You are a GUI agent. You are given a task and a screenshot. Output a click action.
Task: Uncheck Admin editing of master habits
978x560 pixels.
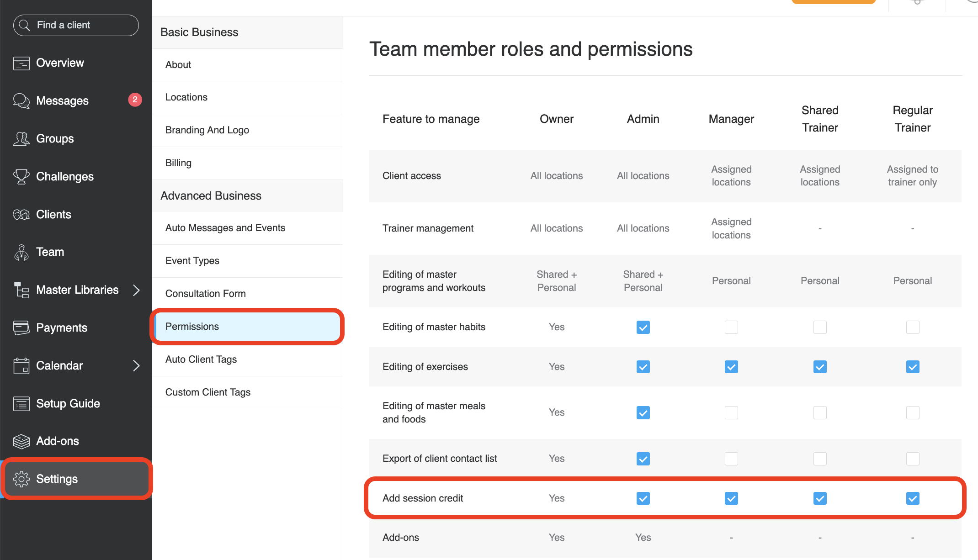(643, 327)
